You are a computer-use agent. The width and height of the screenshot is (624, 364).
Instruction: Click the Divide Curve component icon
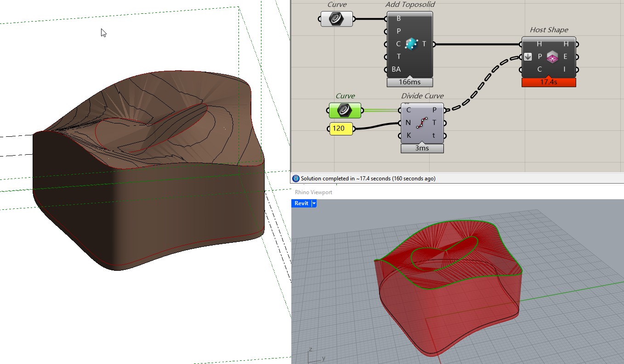(x=421, y=123)
